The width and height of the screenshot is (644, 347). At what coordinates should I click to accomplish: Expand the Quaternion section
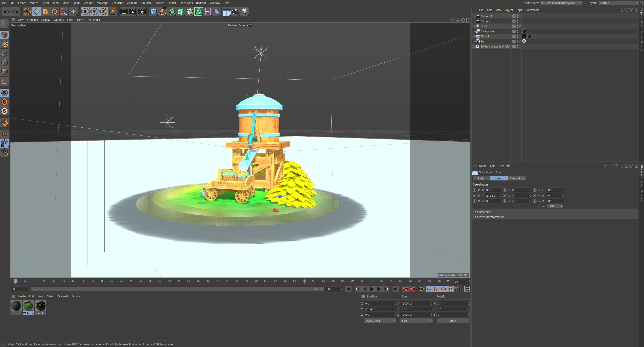(475, 212)
